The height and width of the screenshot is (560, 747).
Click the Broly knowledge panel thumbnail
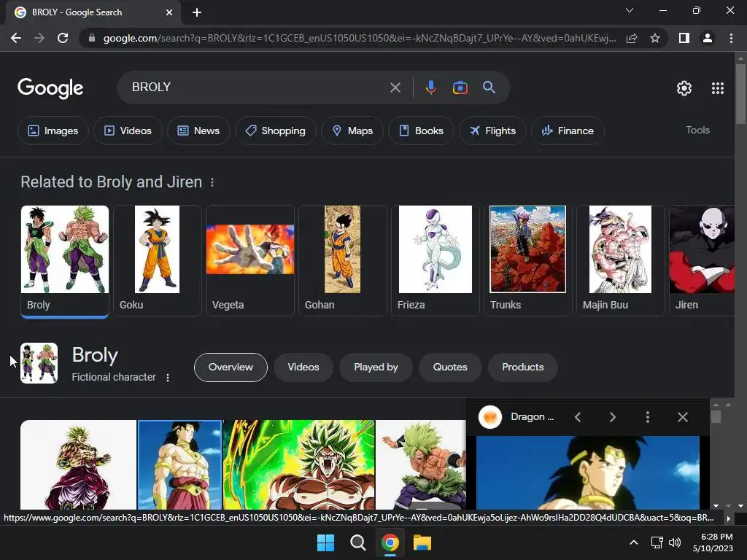coord(39,363)
